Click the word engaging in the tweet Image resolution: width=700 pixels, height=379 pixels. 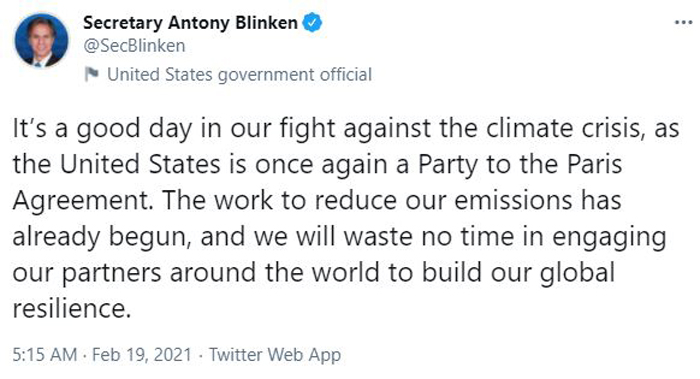pos(609,237)
